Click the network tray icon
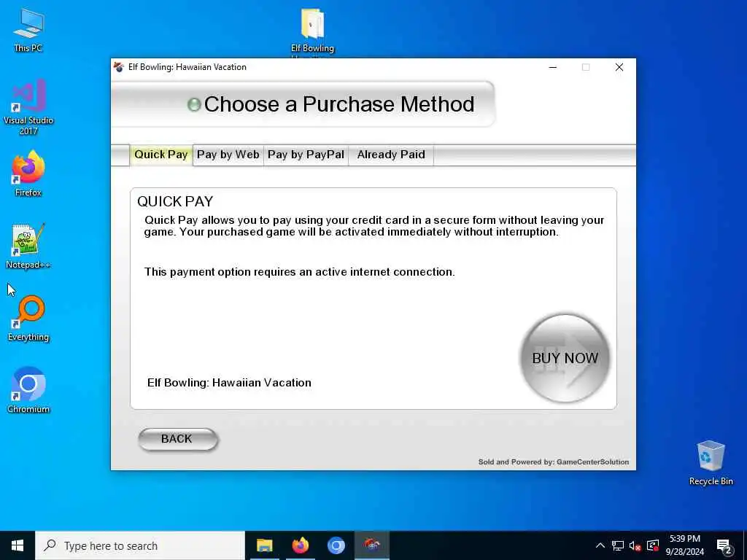 point(617,545)
